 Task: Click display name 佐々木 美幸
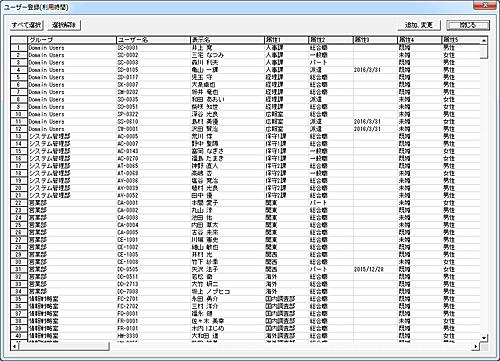(208, 321)
